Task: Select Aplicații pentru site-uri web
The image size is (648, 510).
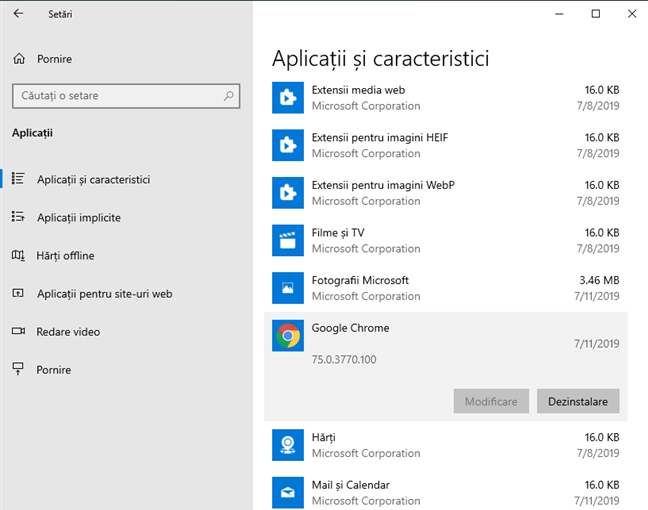Action: pos(104,293)
